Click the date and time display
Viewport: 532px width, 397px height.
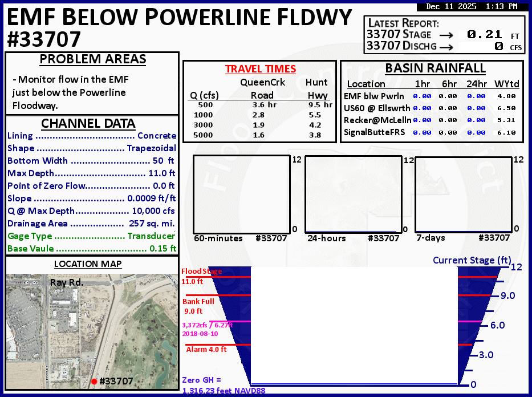coord(470,7)
